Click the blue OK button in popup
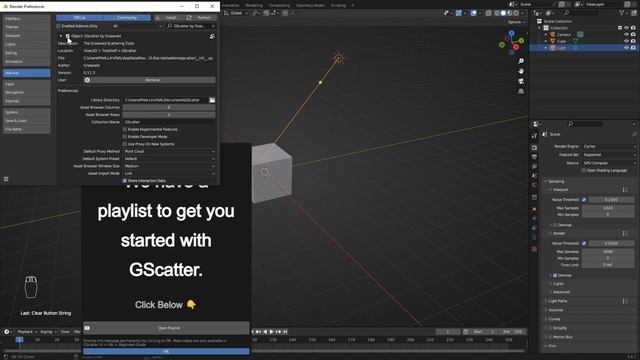 166,351
